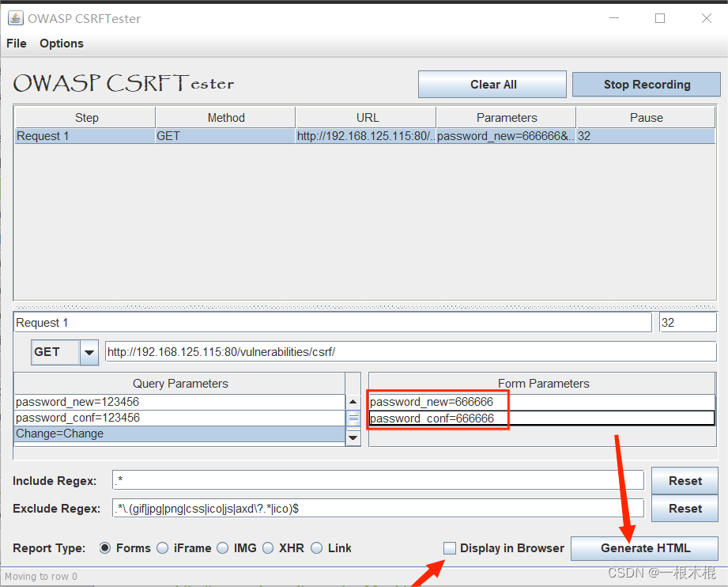Select form parameter password_conf=666666
The height and width of the screenshot is (587, 728).
coord(541,418)
